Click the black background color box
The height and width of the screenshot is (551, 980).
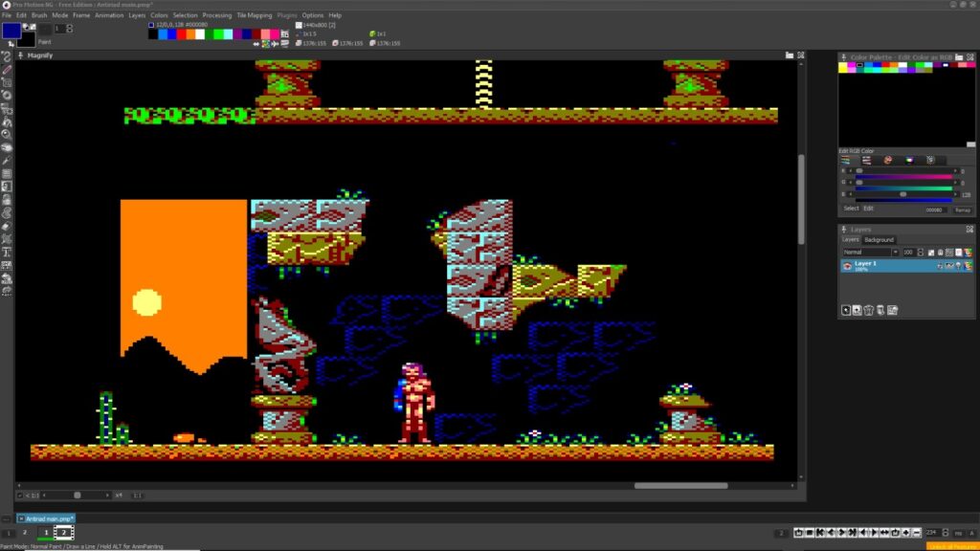[x=26, y=40]
